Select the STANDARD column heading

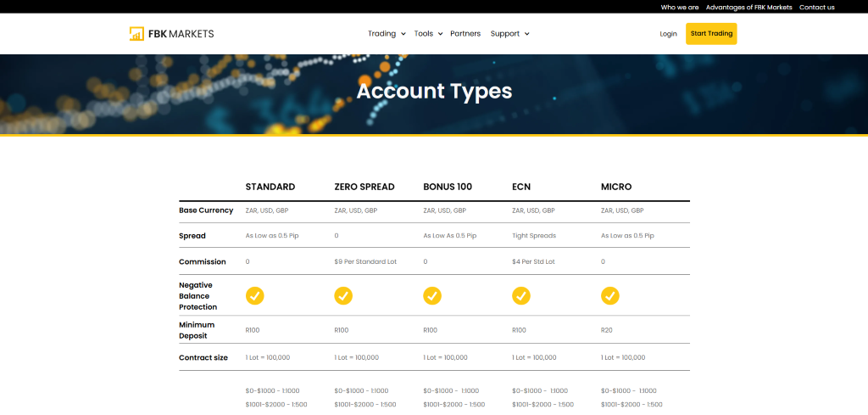(x=270, y=188)
